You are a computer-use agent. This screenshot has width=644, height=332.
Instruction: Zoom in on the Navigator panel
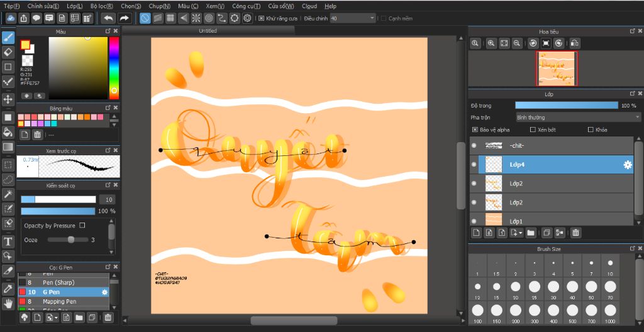pos(491,43)
